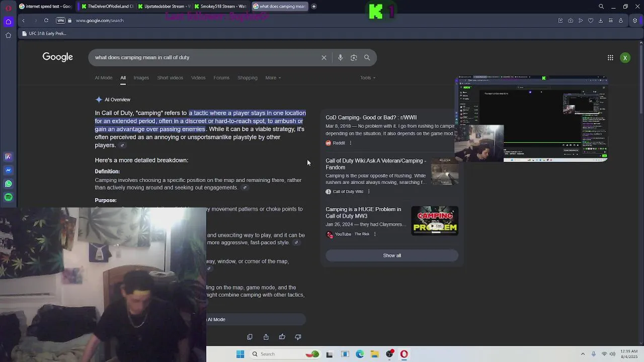Open Call of Duty Wiki Camping result

coord(375,164)
